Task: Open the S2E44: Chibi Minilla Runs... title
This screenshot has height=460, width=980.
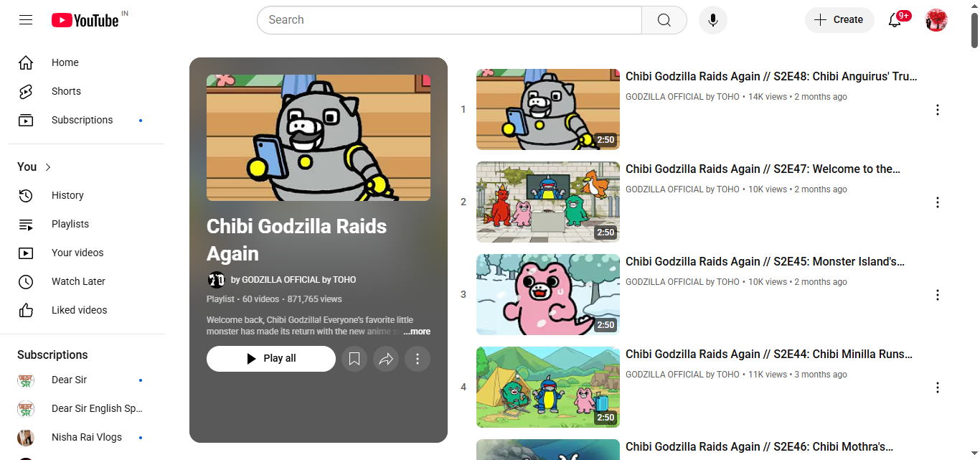Action: (x=769, y=355)
